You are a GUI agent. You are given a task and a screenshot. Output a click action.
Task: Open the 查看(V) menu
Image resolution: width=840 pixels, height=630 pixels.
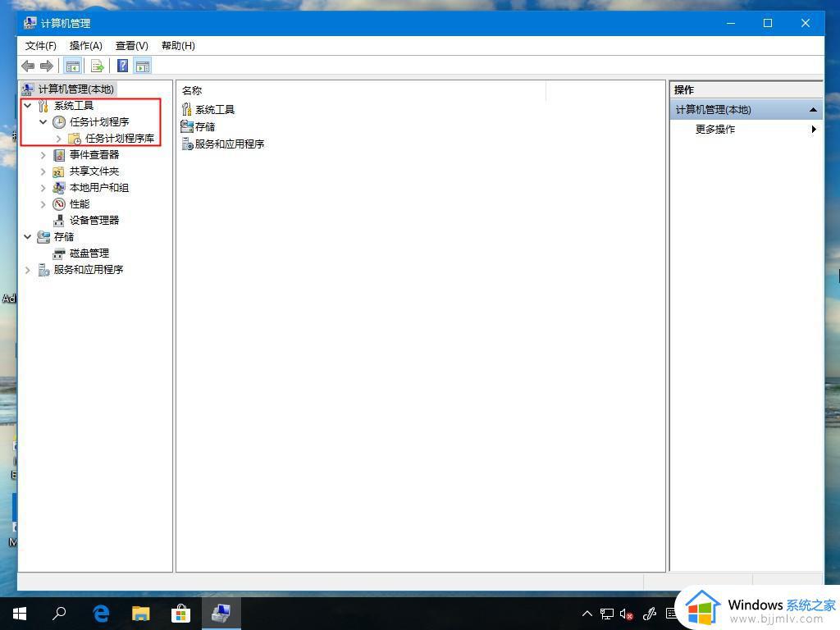[132, 46]
